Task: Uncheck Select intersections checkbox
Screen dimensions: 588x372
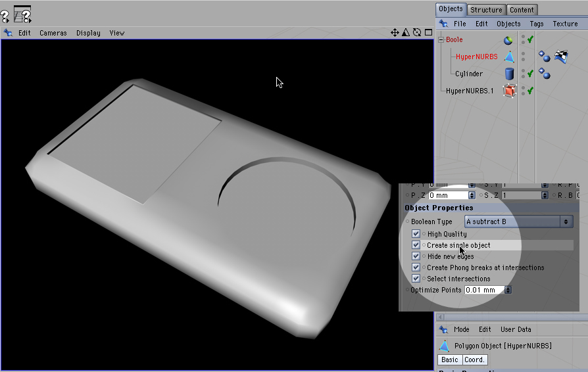Action: (x=416, y=279)
